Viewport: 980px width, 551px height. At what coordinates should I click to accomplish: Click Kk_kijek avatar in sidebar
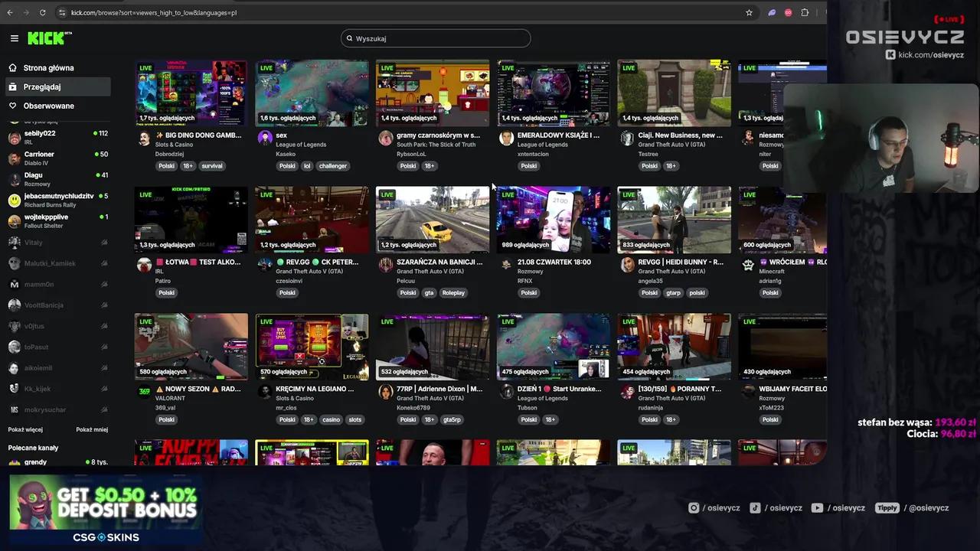pyautogui.click(x=14, y=389)
